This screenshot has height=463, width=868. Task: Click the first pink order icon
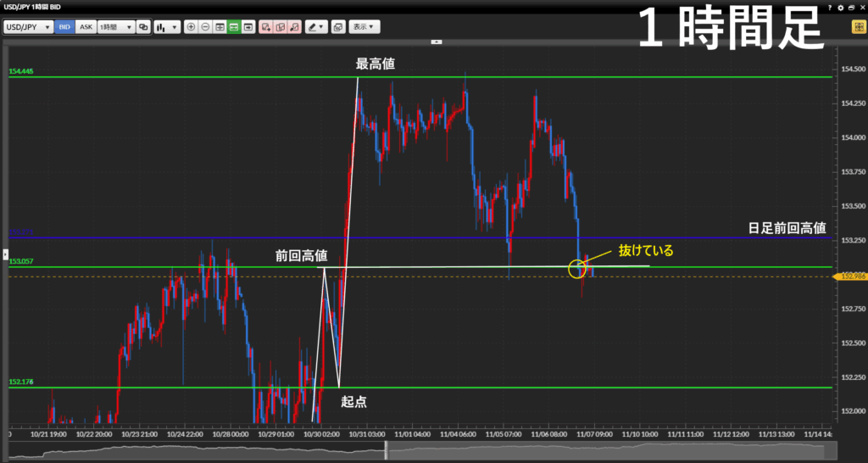coord(266,27)
